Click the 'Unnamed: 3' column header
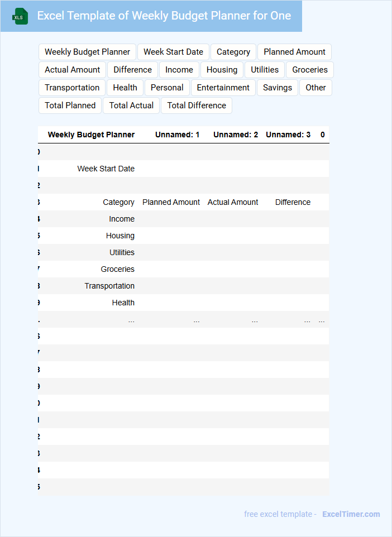The height and width of the screenshot is (537, 392). click(x=288, y=135)
